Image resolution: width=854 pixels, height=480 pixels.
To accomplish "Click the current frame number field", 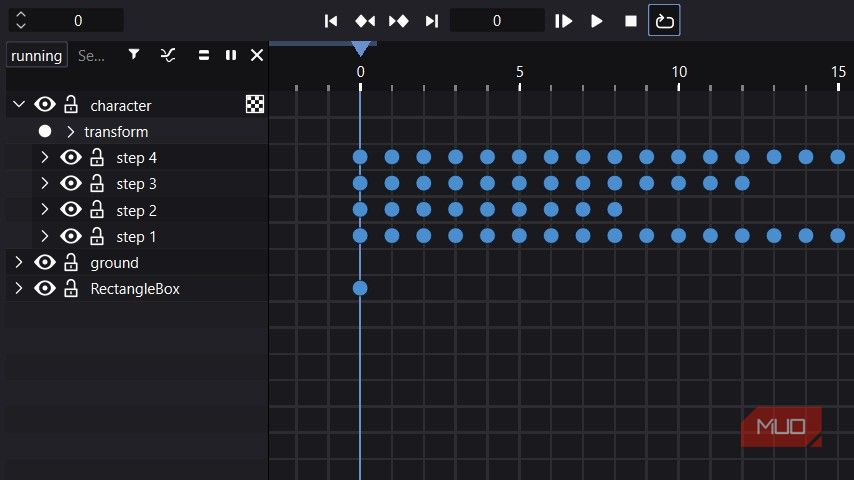I will coord(497,21).
